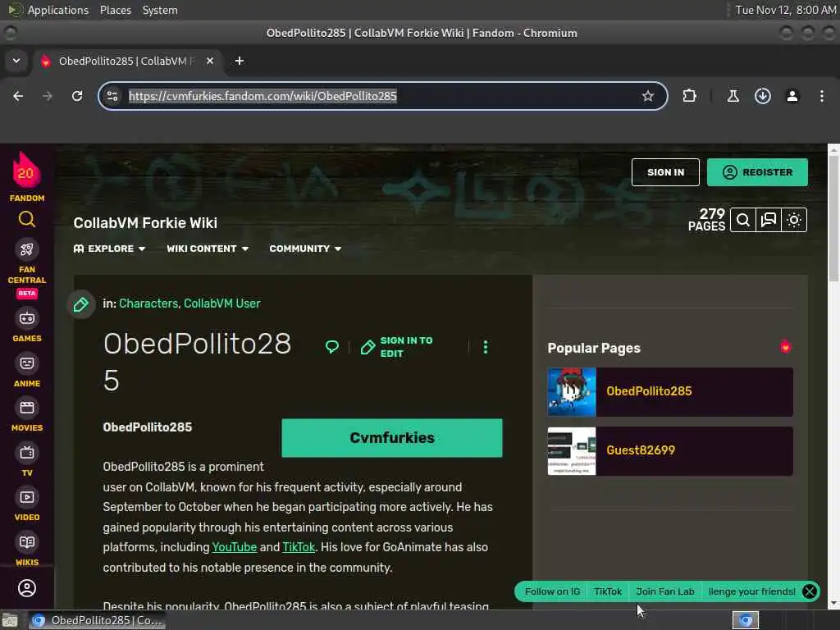
Task: Click the user profile icon in Fandom sidebar
Action: (x=27, y=588)
